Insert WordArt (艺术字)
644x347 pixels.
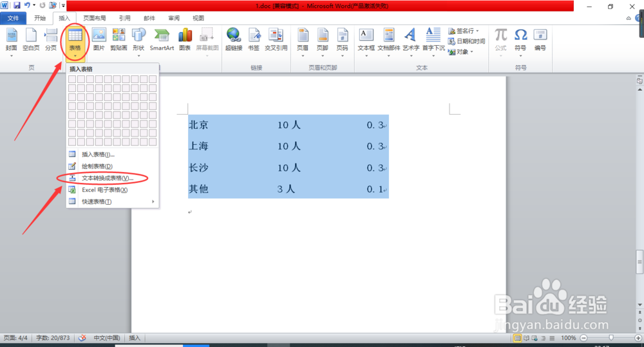click(411, 41)
